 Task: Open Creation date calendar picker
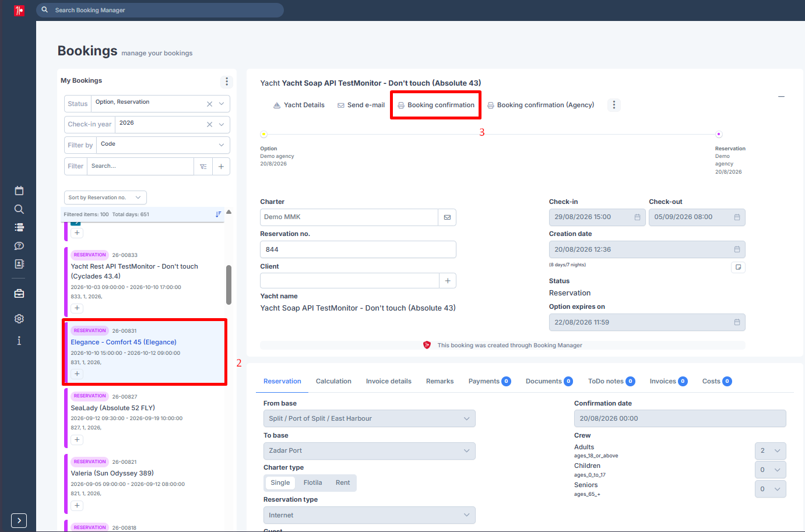click(737, 250)
